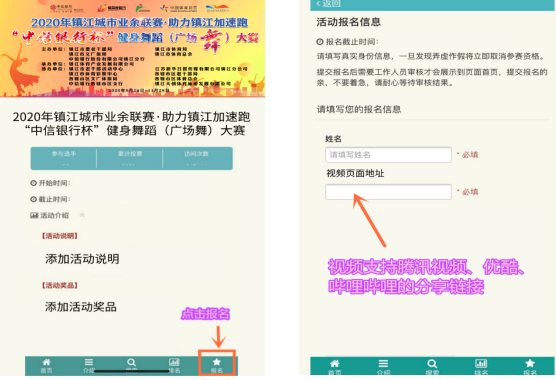Click the 参与选手 stat tab
This screenshot has width=556, height=380.
click(x=64, y=158)
